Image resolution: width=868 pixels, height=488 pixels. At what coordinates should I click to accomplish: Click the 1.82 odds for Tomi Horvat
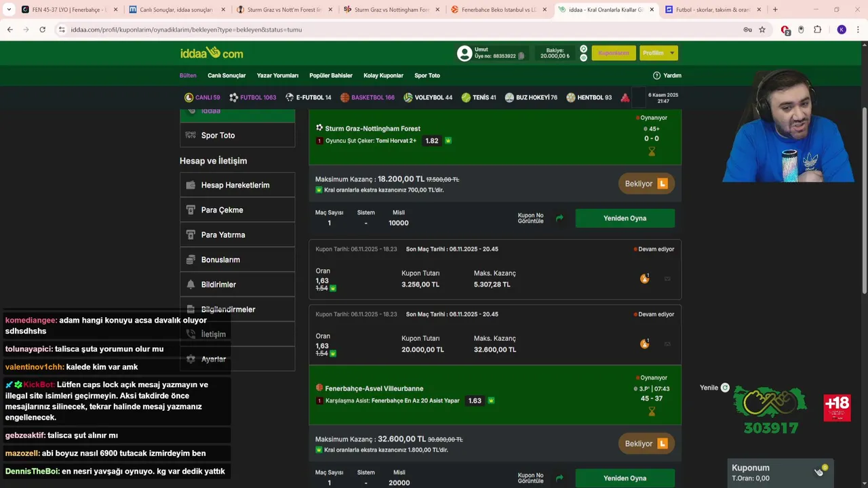[431, 141]
